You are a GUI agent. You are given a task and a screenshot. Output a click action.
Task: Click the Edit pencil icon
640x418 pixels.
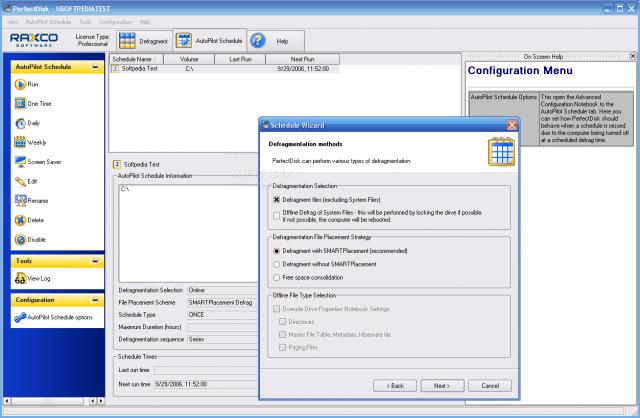tap(20, 181)
